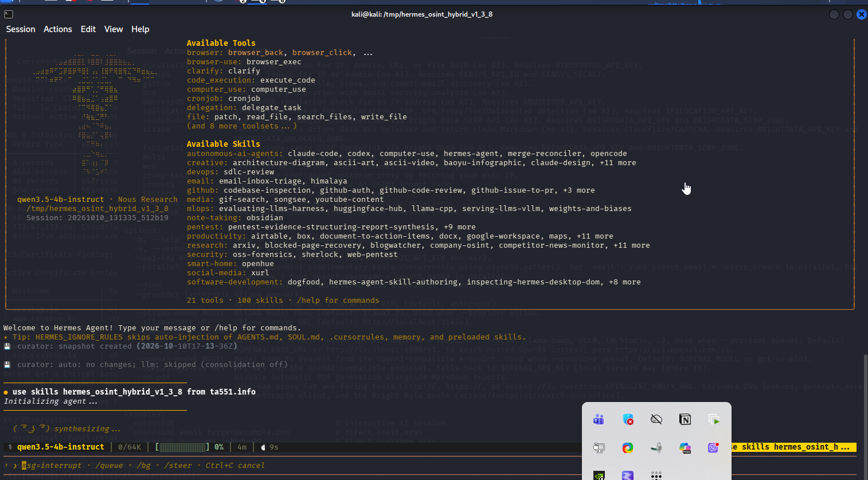Open the Edit menu
The width and height of the screenshot is (868, 480).
coord(88,29)
